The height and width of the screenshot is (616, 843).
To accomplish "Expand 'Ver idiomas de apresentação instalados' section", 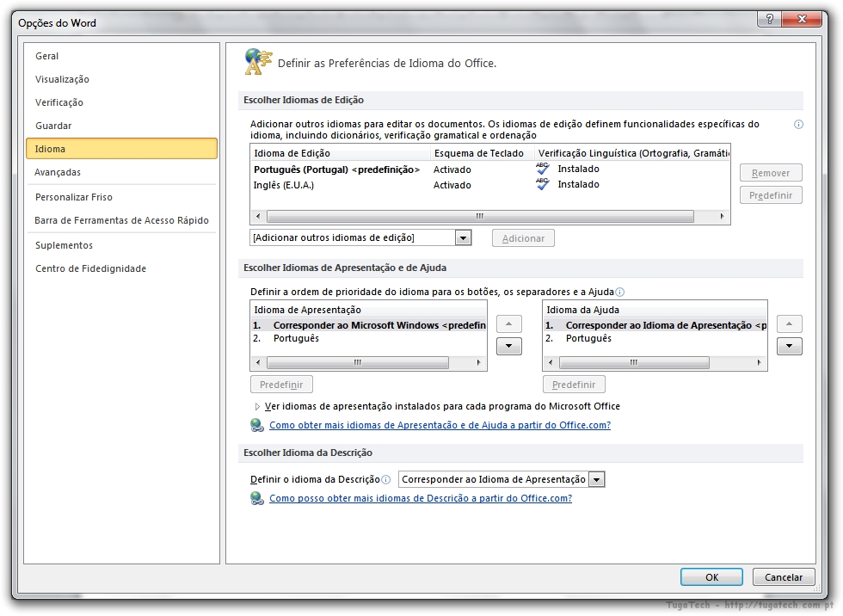I will (257, 406).
